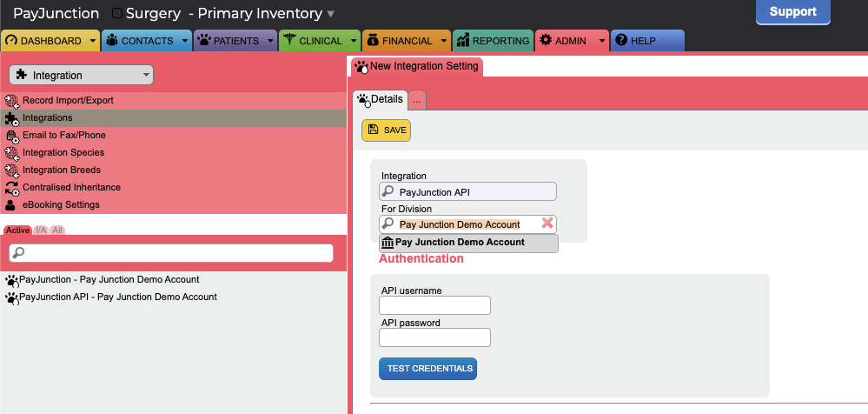868x414 pixels.
Task: Click the Centralised Inheritance sync icon
Action: coord(12,188)
